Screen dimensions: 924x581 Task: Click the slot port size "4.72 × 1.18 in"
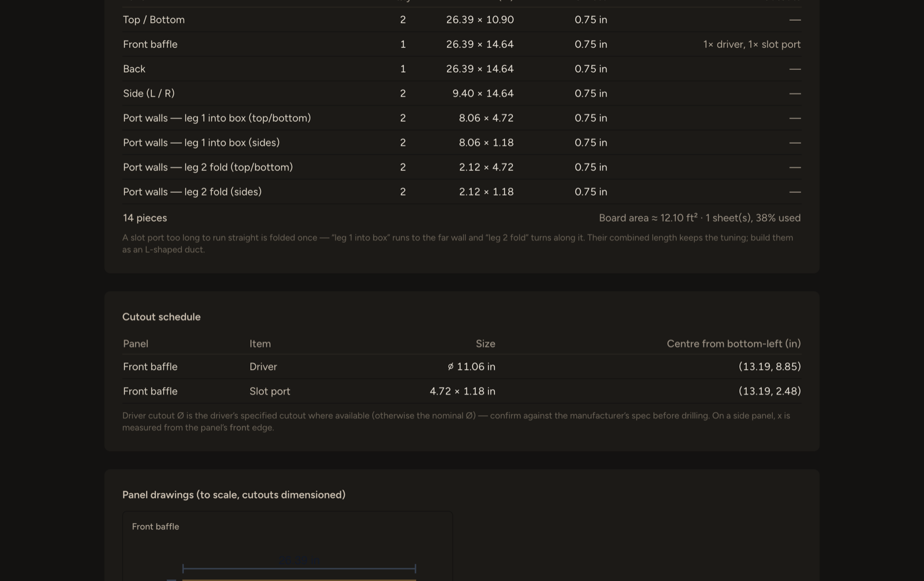[463, 392]
